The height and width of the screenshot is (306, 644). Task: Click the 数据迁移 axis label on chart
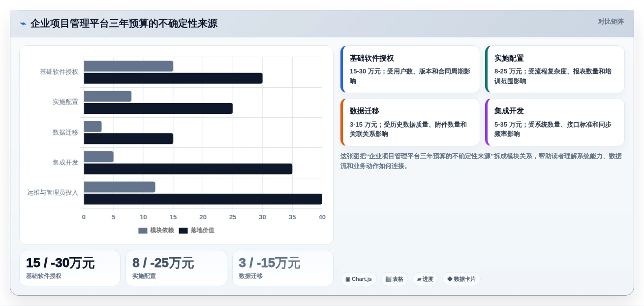[65, 133]
